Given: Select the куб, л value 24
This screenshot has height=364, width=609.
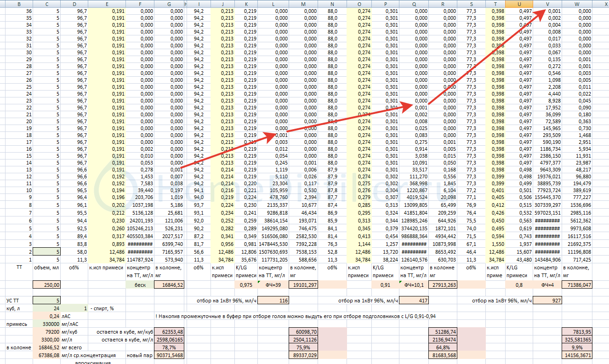Looking at the screenshot, I should click(47, 308).
